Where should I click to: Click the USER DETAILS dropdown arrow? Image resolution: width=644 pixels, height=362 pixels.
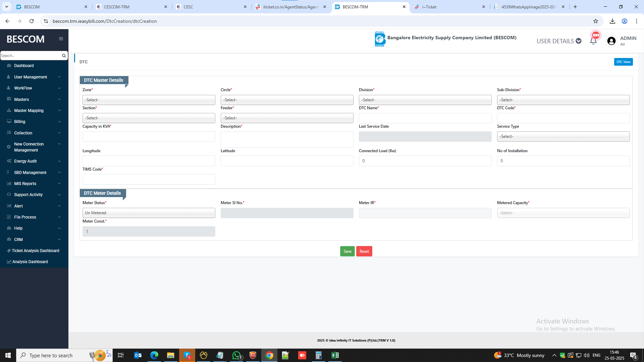pos(579,41)
